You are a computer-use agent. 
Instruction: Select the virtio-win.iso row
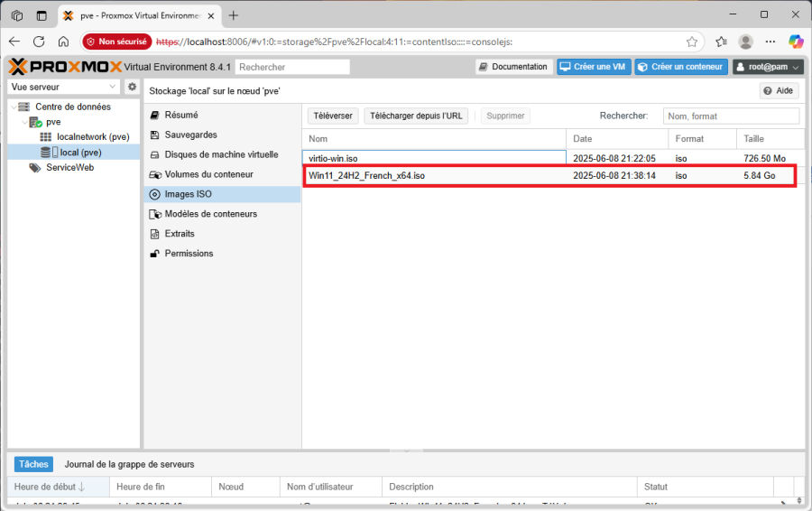(553, 158)
